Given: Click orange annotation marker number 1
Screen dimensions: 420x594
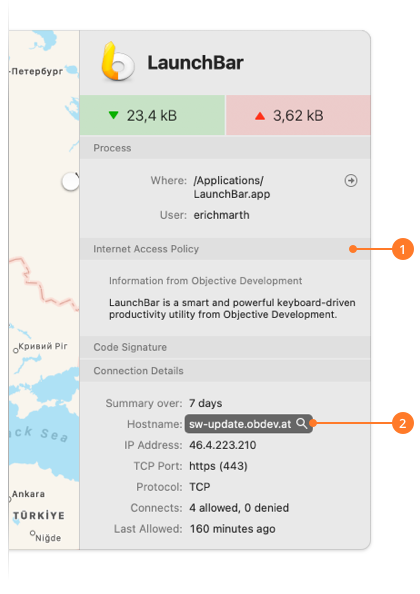Looking at the screenshot, I should point(402,249).
